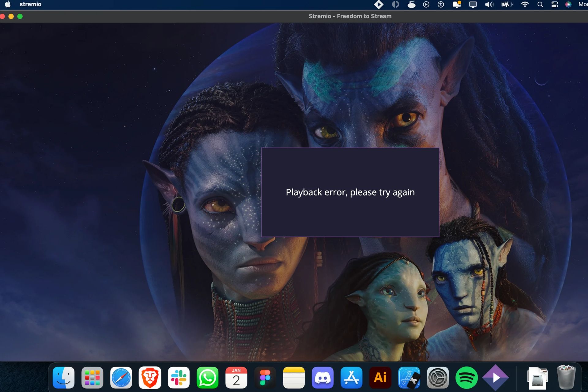Minimize the Stremio window with yellow button

click(x=11, y=17)
